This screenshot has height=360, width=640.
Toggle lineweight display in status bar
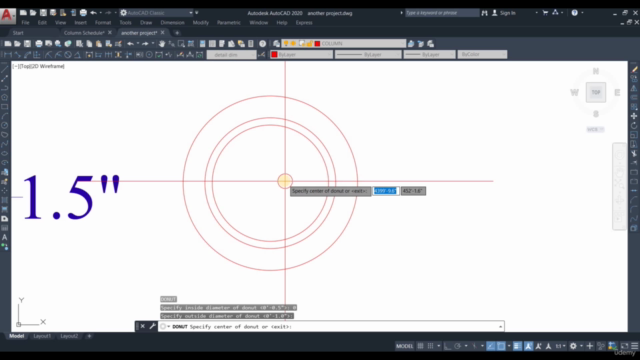517,346
